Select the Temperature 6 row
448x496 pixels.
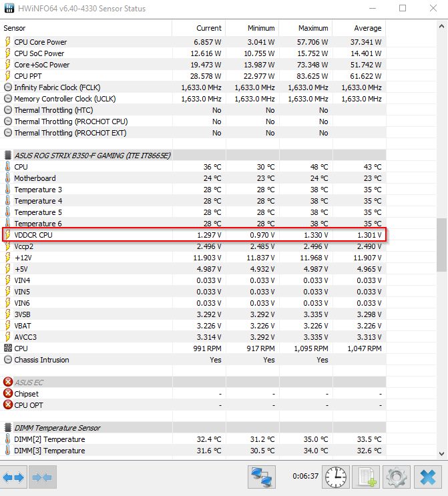193,224
